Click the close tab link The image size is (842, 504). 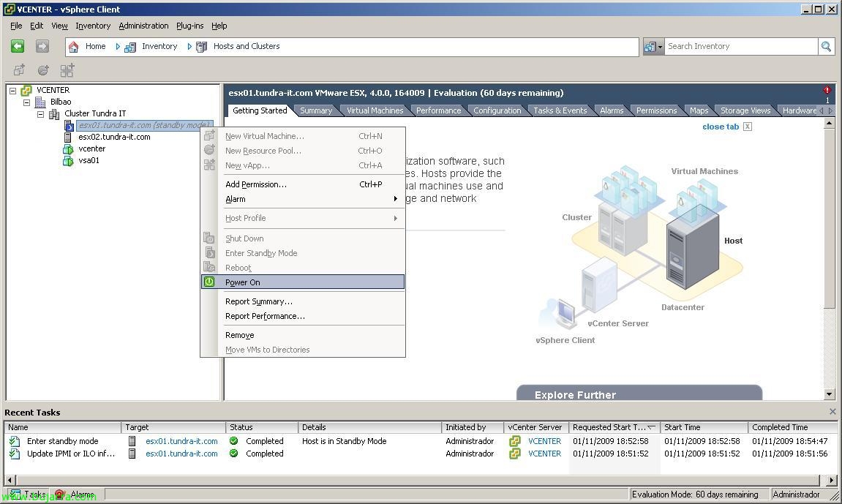pos(721,127)
